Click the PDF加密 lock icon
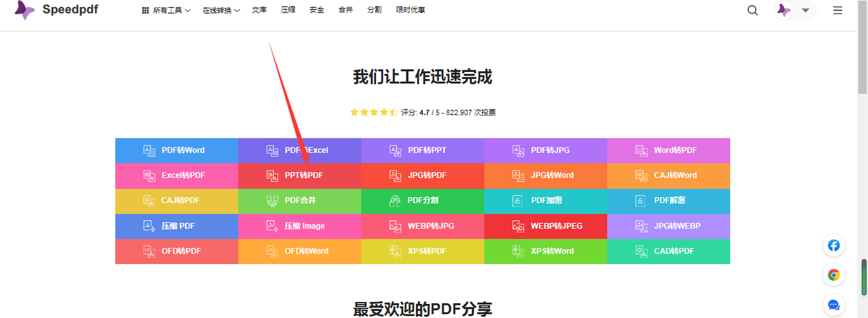 518,201
